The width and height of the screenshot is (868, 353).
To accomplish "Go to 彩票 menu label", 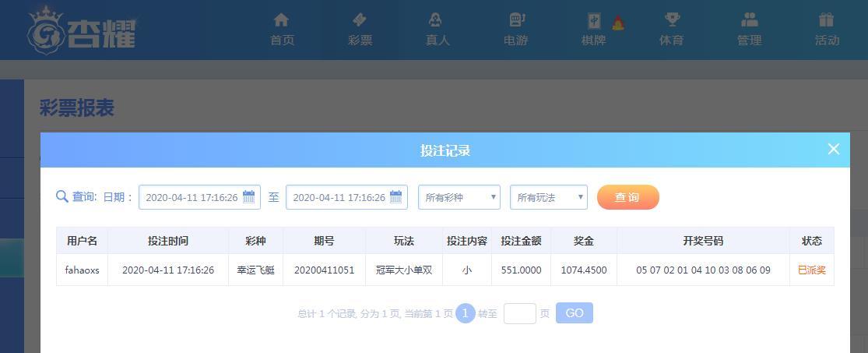I will tap(360, 41).
